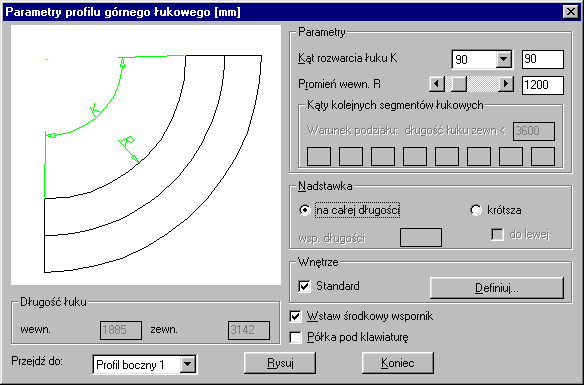This screenshot has height=385, width=584.
Task: Click the Promień wewn. R slider thumb
Action: pos(459,84)
